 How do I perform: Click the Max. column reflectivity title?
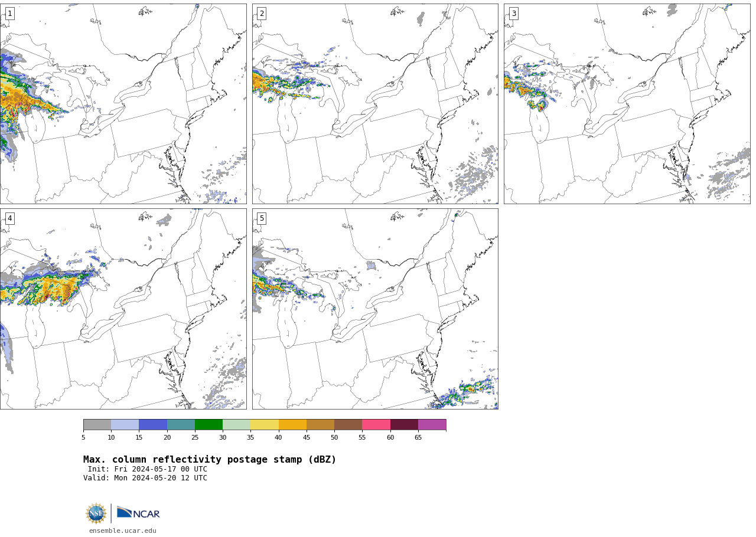point(210,460)
